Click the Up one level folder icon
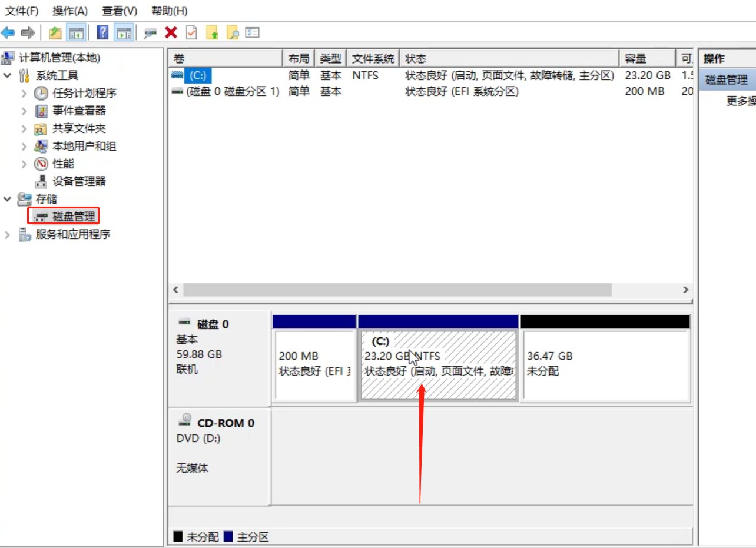Image resolution: width=756 pixels, height=548 pixels. [55, 32]
